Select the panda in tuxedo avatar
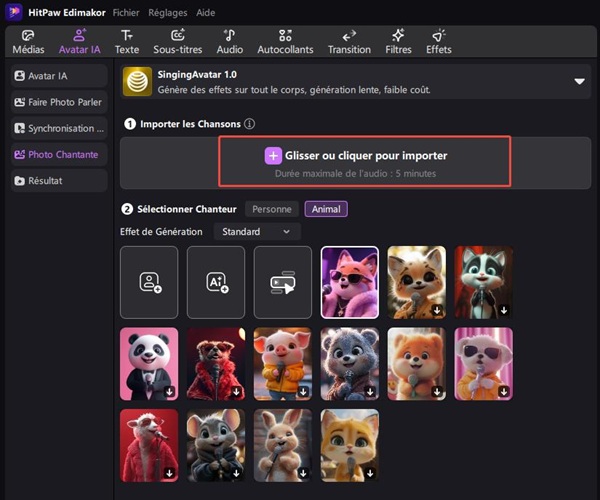This screenshot has width=600, height=500. pyautogui.click(x=149, y=364)
